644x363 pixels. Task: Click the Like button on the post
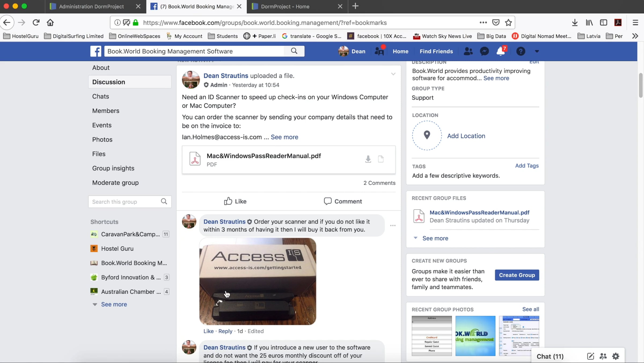[x=235, y=201]
